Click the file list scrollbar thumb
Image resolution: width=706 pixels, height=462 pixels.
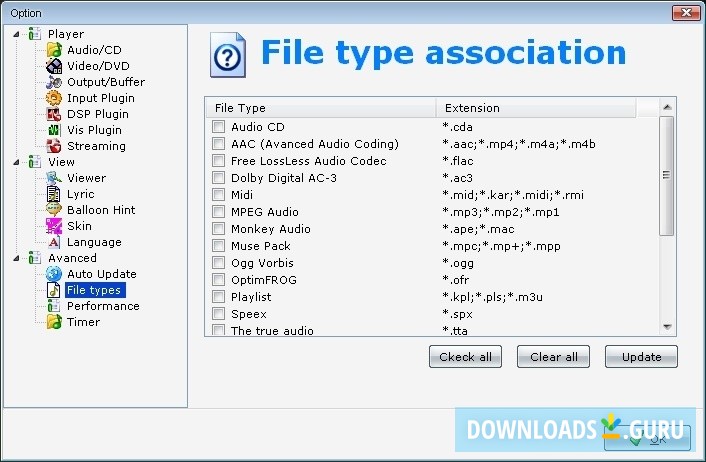667,176
